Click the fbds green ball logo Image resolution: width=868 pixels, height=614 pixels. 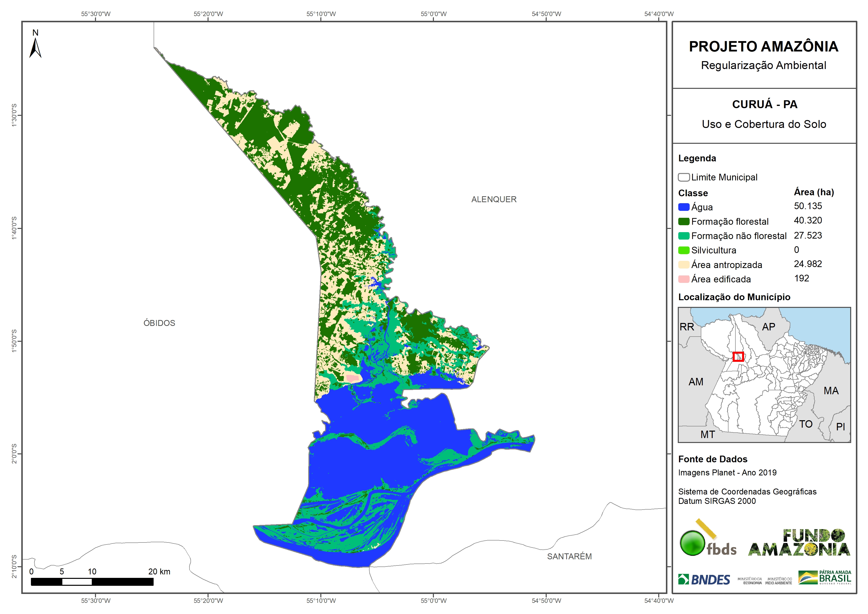693,543
